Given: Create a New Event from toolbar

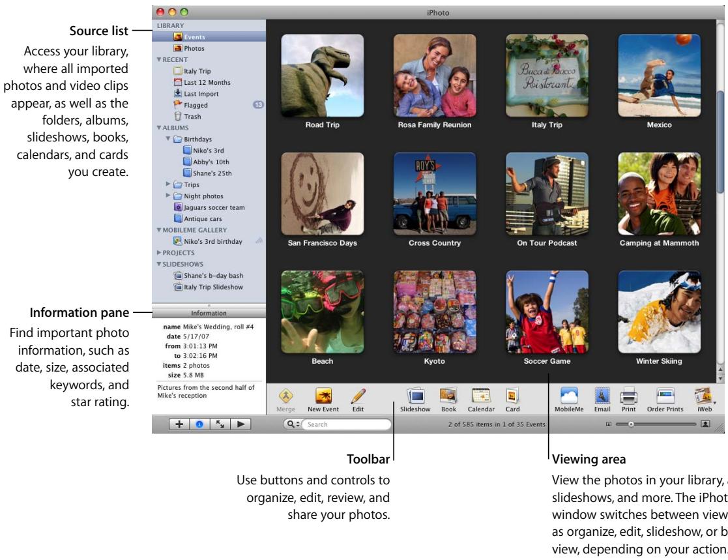Looking at the screenshot, I should (323, 400).
